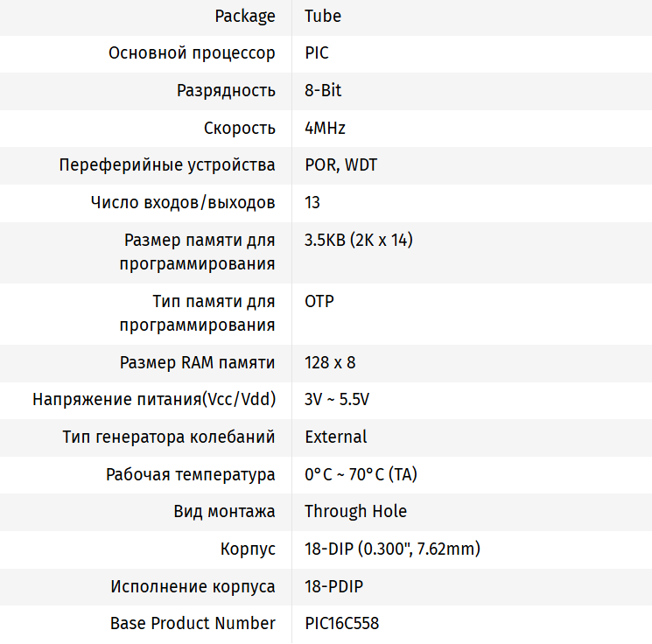Select the 'Размер RAM памяти' label
Screen dimensions: 652x644
198,363
